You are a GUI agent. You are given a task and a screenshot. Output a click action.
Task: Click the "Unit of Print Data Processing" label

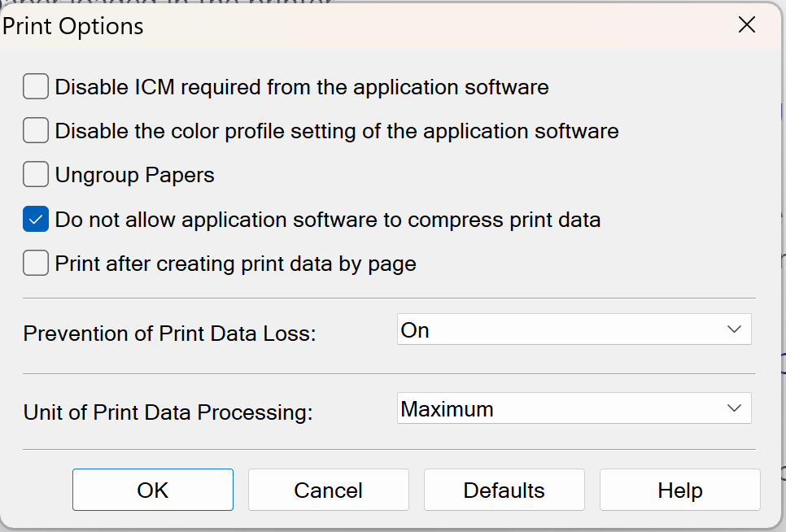(168, 412)
